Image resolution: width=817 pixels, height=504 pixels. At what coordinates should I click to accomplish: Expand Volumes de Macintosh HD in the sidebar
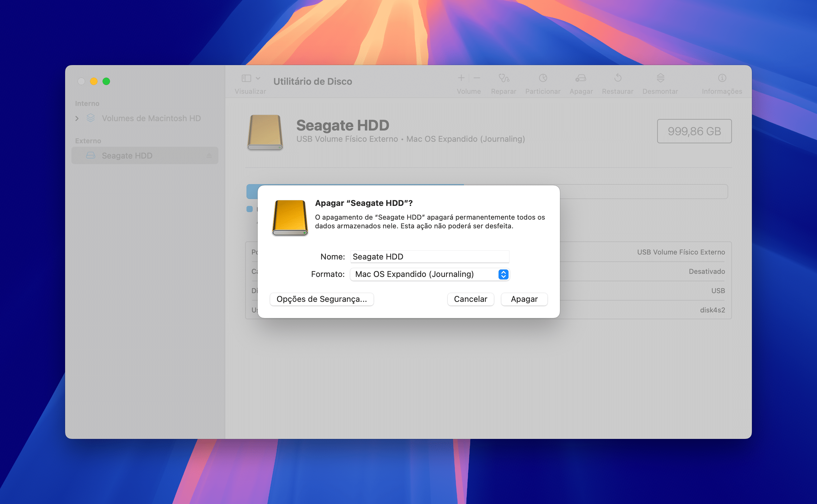(77, 118)
